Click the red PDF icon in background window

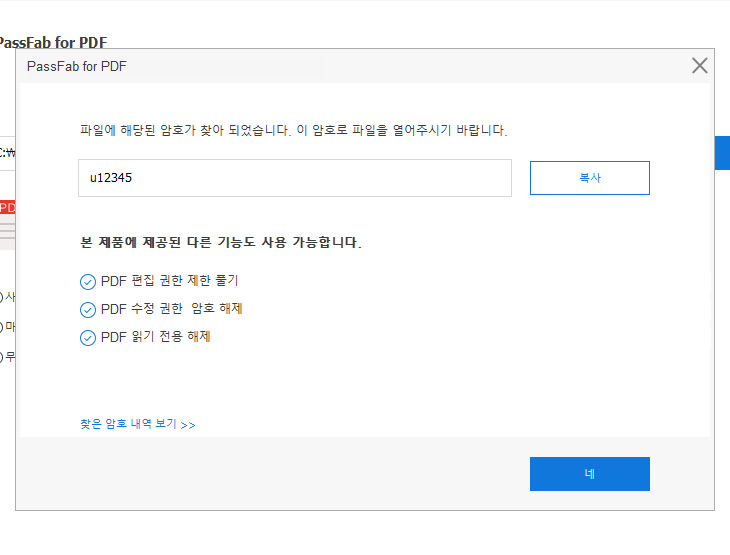7,207
